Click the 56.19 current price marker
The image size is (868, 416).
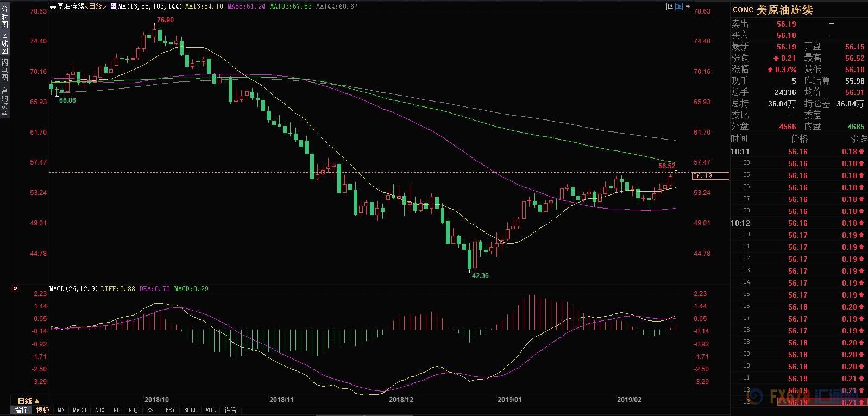point(710,176)
